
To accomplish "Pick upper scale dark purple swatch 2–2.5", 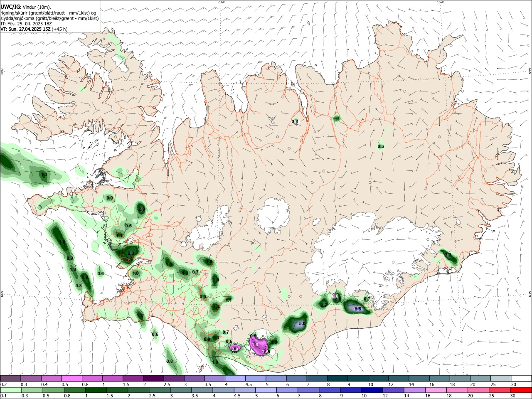I will (x=153, y=379).
